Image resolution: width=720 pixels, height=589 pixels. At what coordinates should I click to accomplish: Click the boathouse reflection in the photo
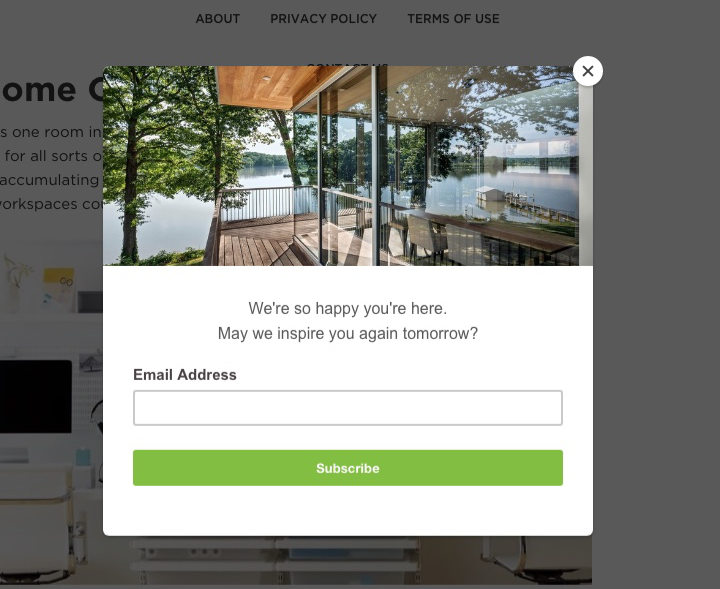pos(489,195)
